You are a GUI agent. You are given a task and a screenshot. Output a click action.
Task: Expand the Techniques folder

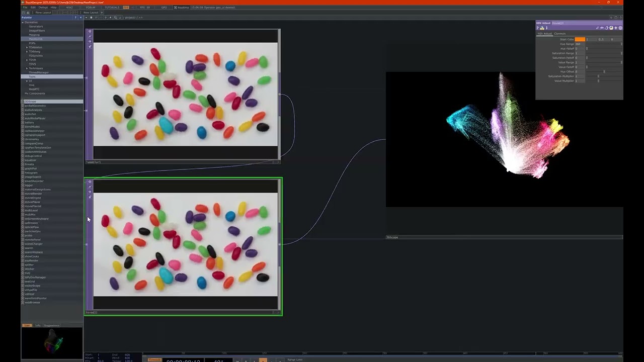27,68
